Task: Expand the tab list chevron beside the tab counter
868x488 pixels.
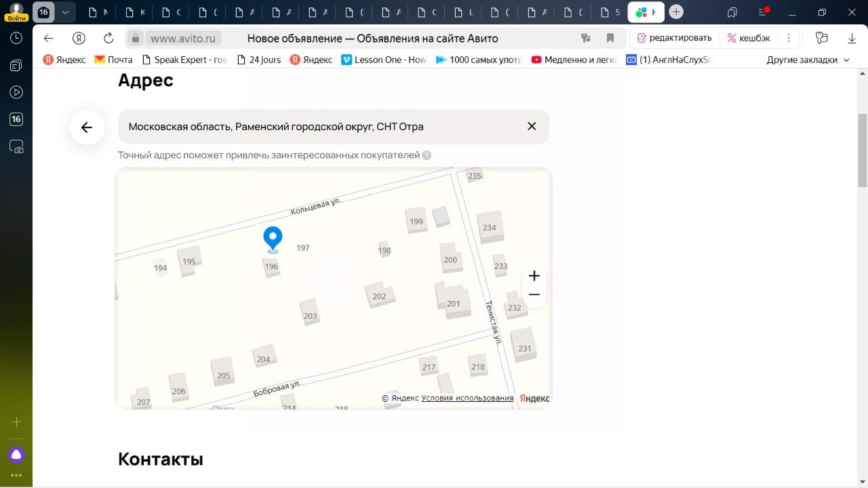Action: [65, 12]
